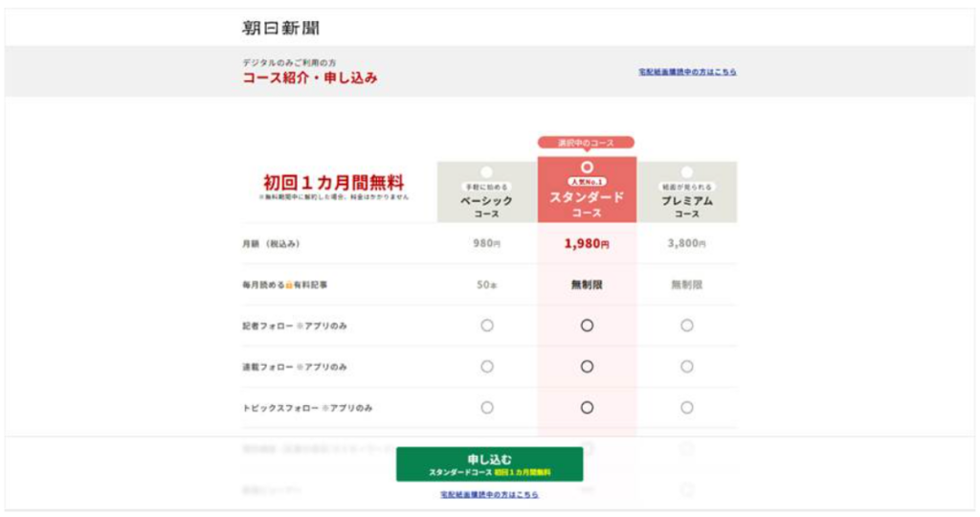This screenshot has height=517, width=980.
Task: Click the lock icon beside 有料記事
Action: [x=289, y=285]
